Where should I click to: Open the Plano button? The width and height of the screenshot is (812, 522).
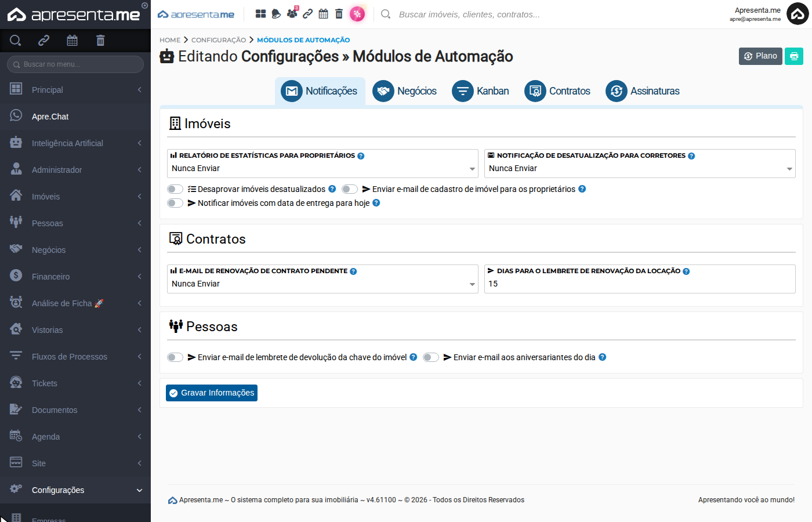click(x=760, y=56)
